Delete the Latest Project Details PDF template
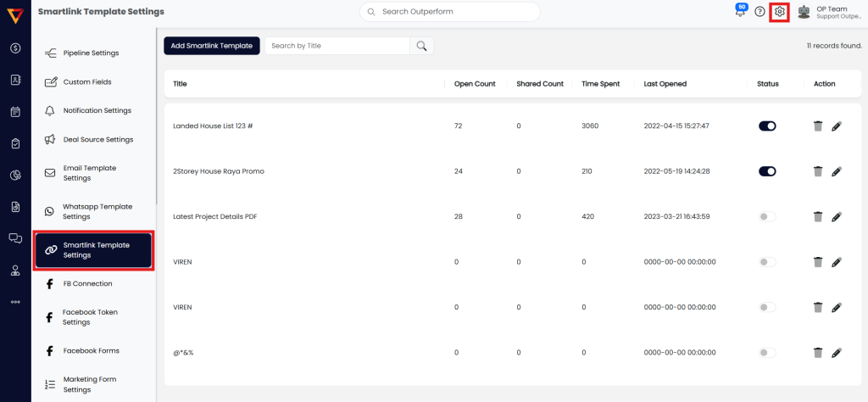The height and width of the screenshot is (402, 868). 818,217
